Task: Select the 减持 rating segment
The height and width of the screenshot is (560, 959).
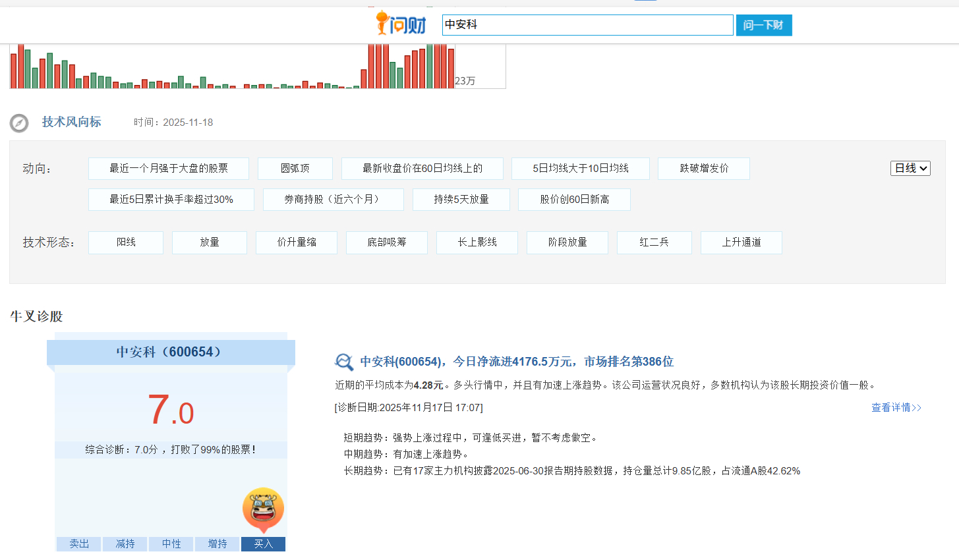Action: point(125,544)
